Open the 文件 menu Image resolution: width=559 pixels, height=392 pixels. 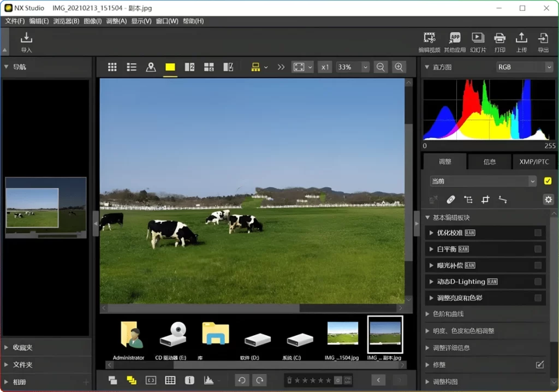pos(14,21)
